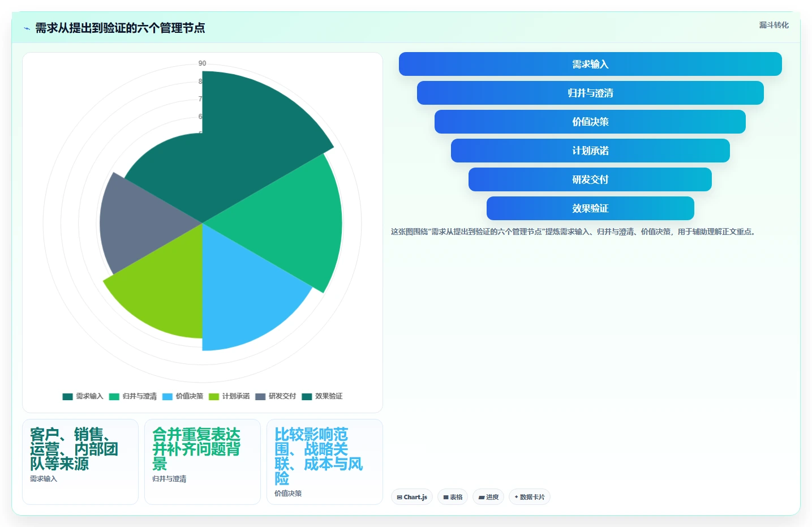The width and height of the screenshot is (812, 527).
Task: Open the 比较影响范围 data card
Action: click(x=325, y=462)
